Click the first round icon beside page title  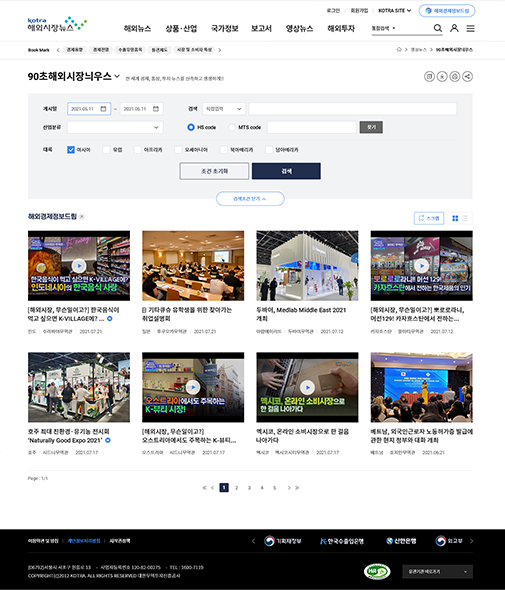[x=429, y=76]
